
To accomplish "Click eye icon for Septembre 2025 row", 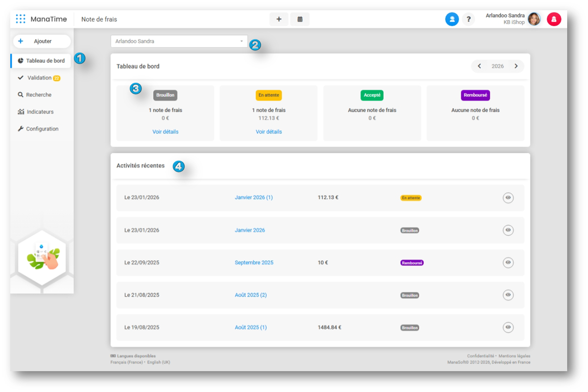I will pos(508,262).
